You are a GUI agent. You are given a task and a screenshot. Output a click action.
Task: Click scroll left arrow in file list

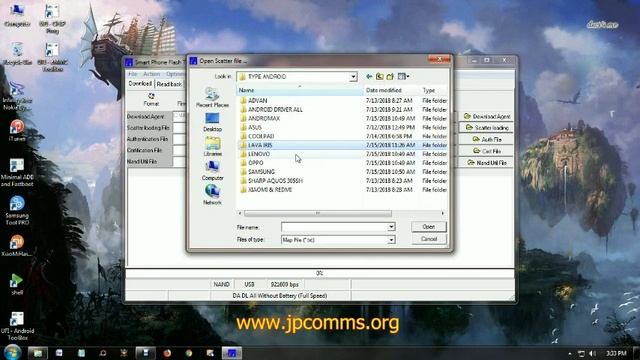240,213
